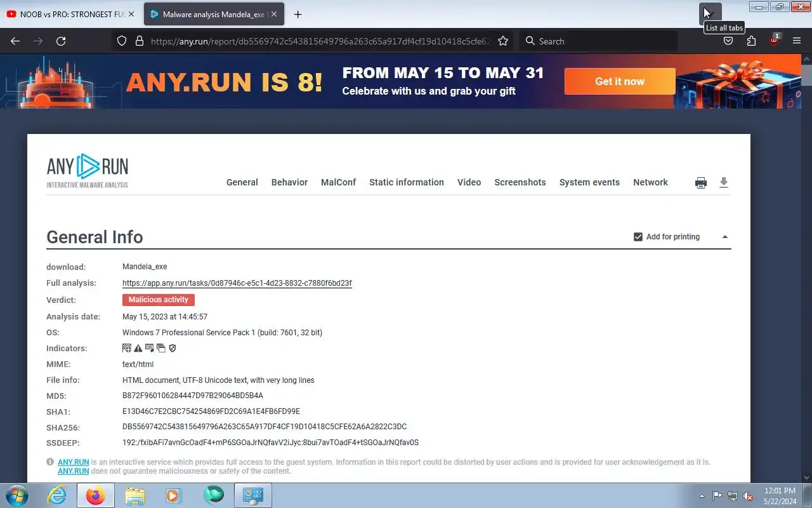The image size is (812, 508).
Task: Click the taskbar clock 12:01 PM
Action: coord(780,496)
